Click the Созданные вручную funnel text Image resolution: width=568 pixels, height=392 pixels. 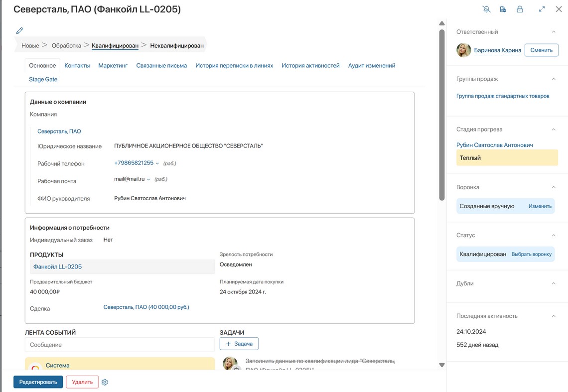pos(487,206)
